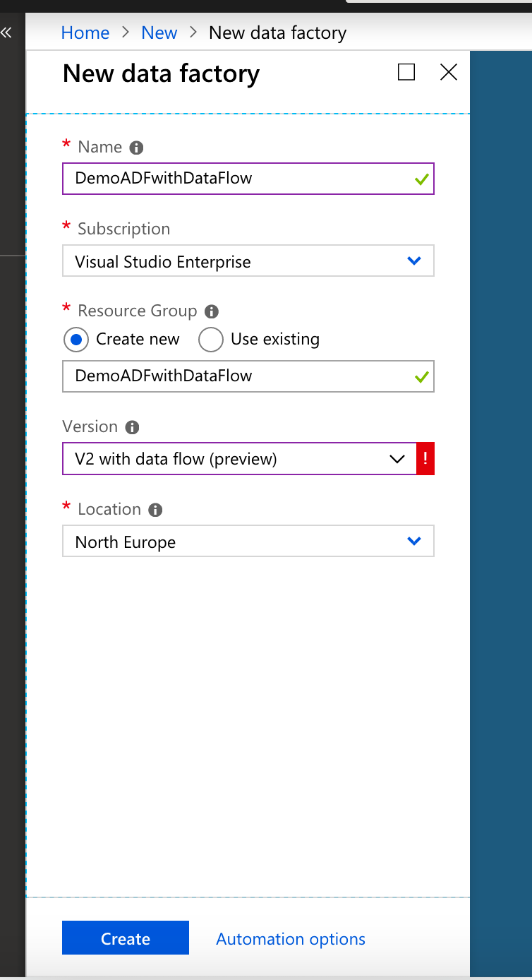Screen dimensions: 532x980
Task: Go to Home via the breadcrumb link
Action: click(85, 32)
